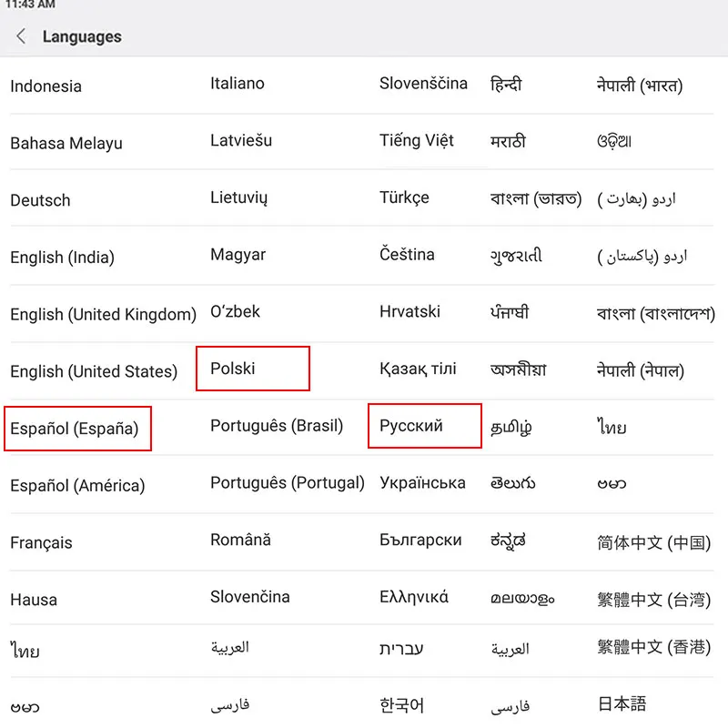
Task: Select Lietuvių language
Action: 238,197
